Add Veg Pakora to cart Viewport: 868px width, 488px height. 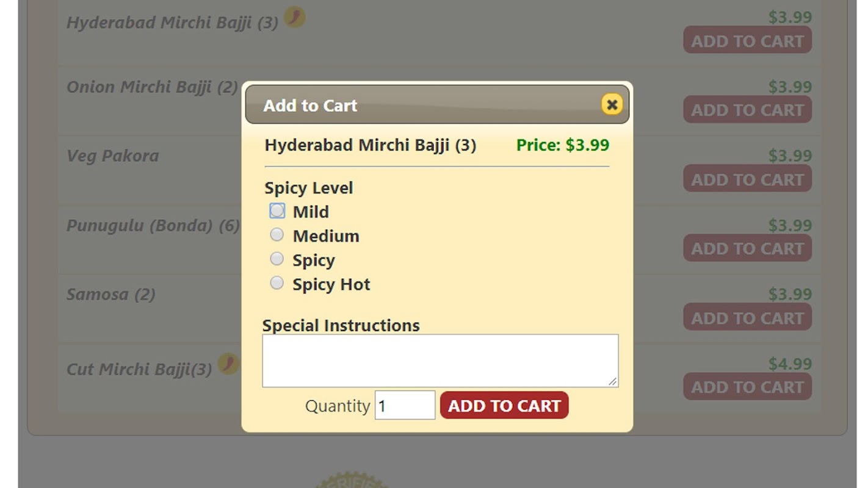point(747,179)
